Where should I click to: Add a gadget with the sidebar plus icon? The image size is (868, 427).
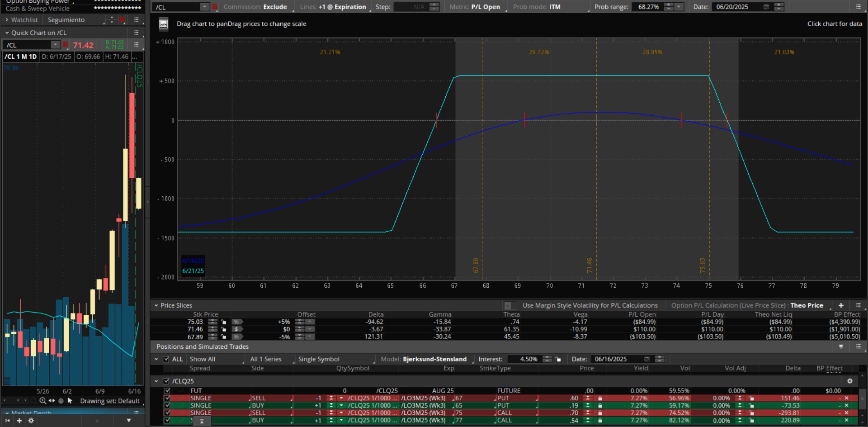coord(19,421)
